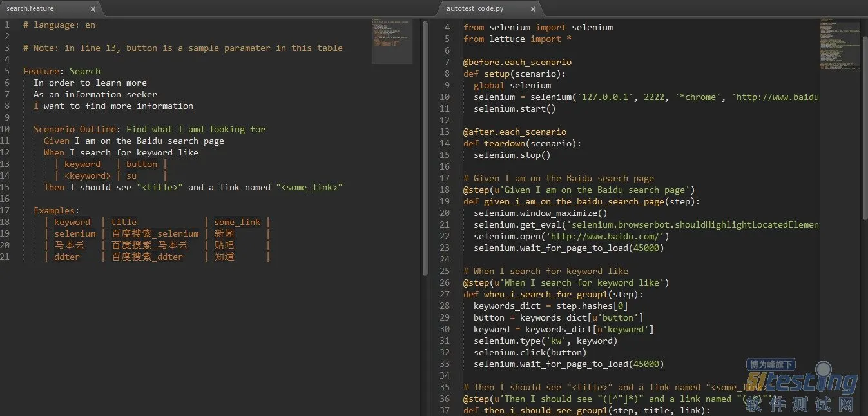Click 'def given_i_am_on_the_baidu_search_page(step):'

tap(582, 201)
